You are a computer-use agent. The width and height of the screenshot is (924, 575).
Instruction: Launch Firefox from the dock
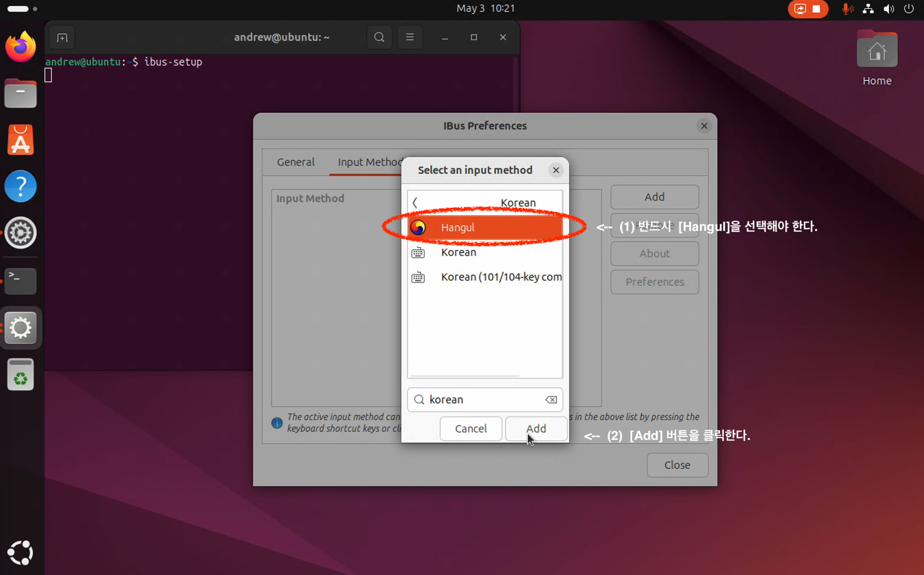(20, 47)
